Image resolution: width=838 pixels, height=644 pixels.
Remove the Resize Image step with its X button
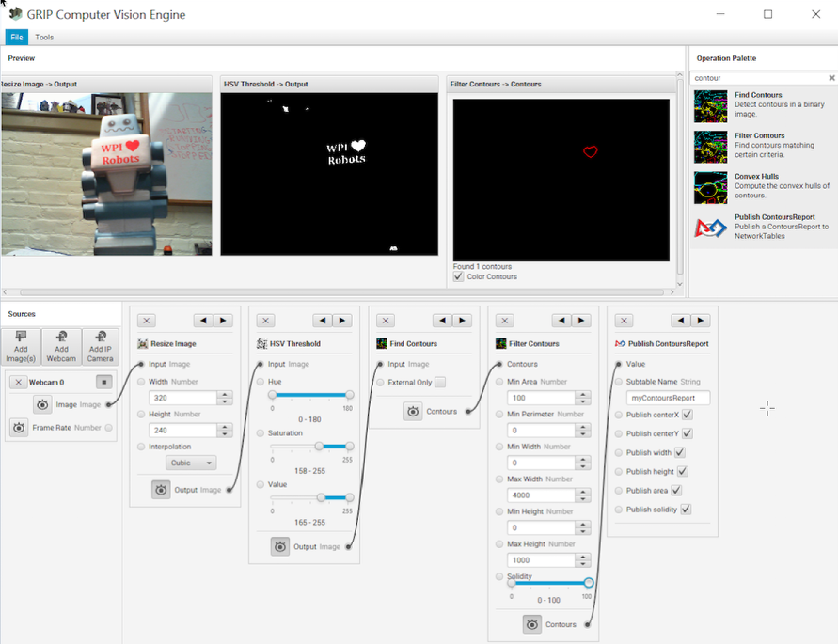coord(147,321)
